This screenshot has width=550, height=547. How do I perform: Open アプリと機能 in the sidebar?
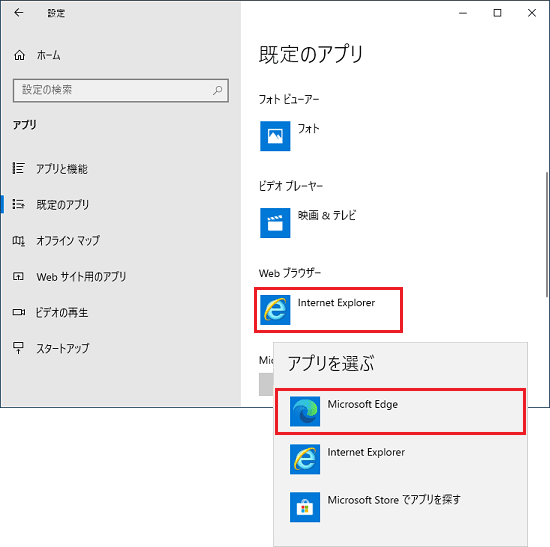tap(50, 169)
